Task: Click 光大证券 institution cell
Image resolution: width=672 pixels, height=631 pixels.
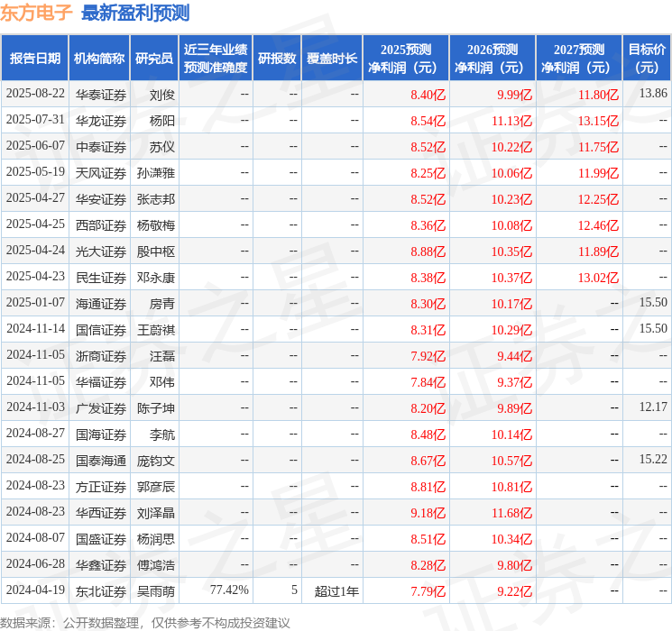Action: tap(101, 251)
